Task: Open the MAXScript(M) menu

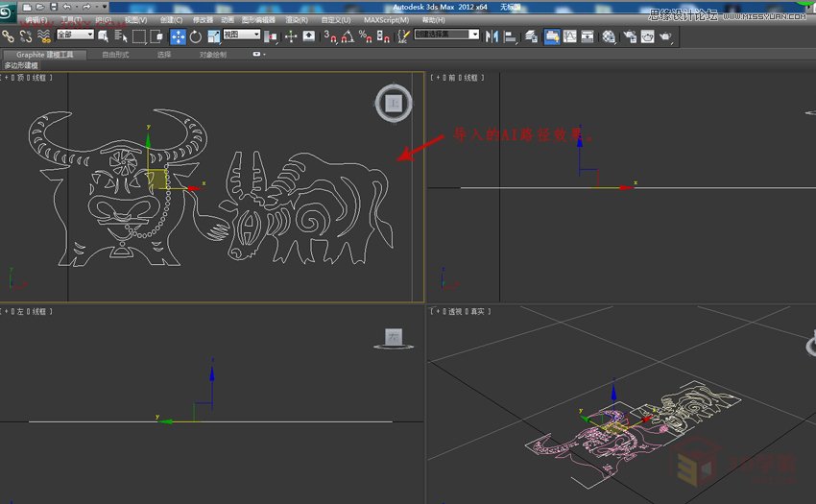Action: click(x=384, y=19)
